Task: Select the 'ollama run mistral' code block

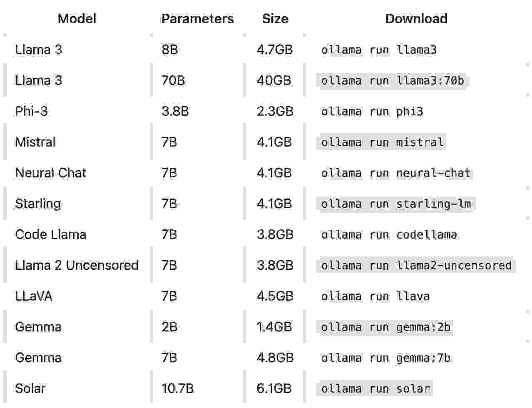Action: [x=382, y=142]
